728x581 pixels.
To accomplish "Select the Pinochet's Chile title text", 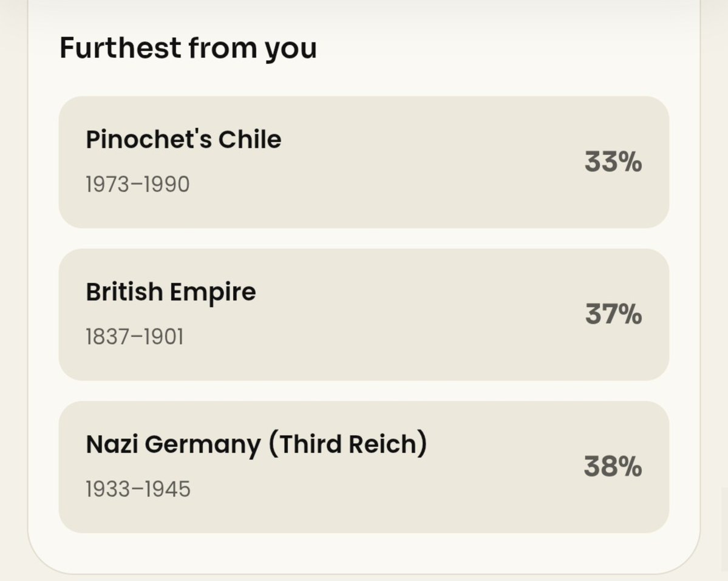I will point(183,139).
